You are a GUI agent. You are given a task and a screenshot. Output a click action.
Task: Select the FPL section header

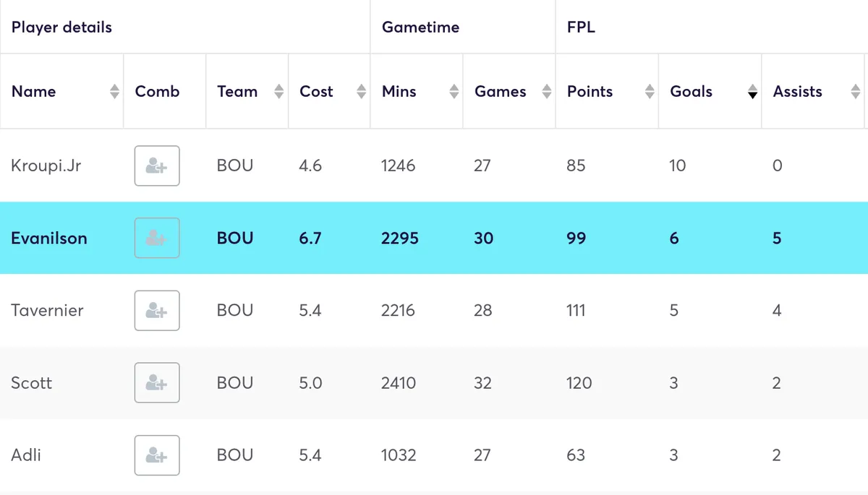[579, 27]
